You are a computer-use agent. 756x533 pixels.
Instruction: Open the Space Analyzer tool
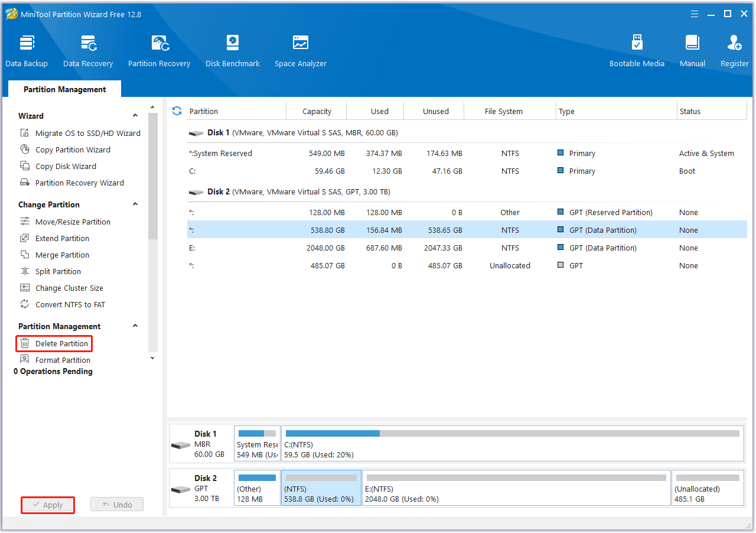tap(300, 51)
